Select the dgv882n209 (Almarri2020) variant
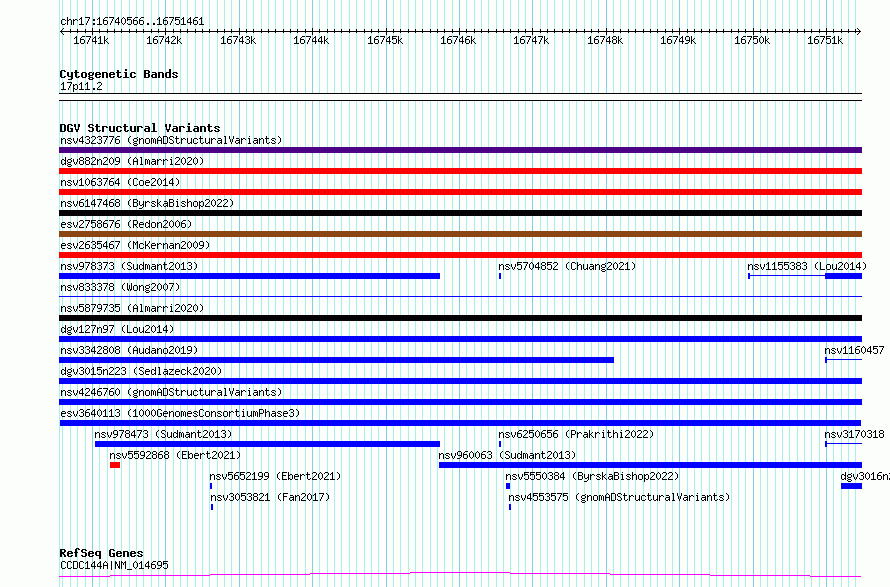The width and height of the screenshot is (890, 587). (132, 161)
